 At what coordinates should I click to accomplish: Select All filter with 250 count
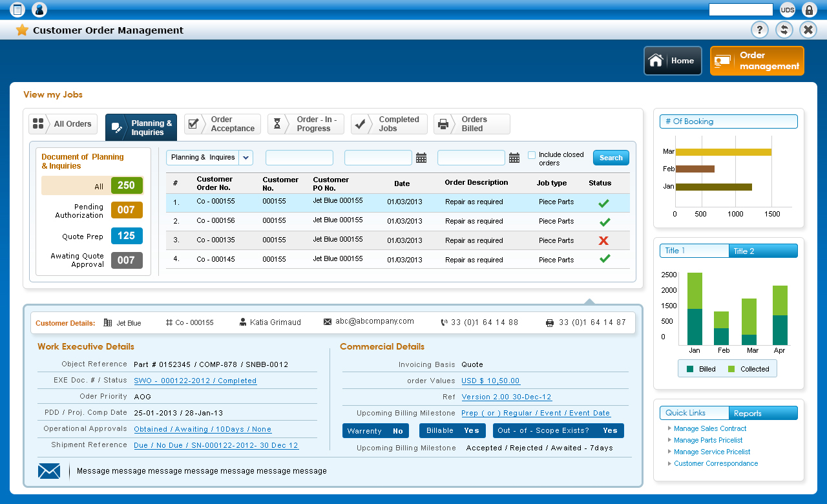click(x=92, y=185)
